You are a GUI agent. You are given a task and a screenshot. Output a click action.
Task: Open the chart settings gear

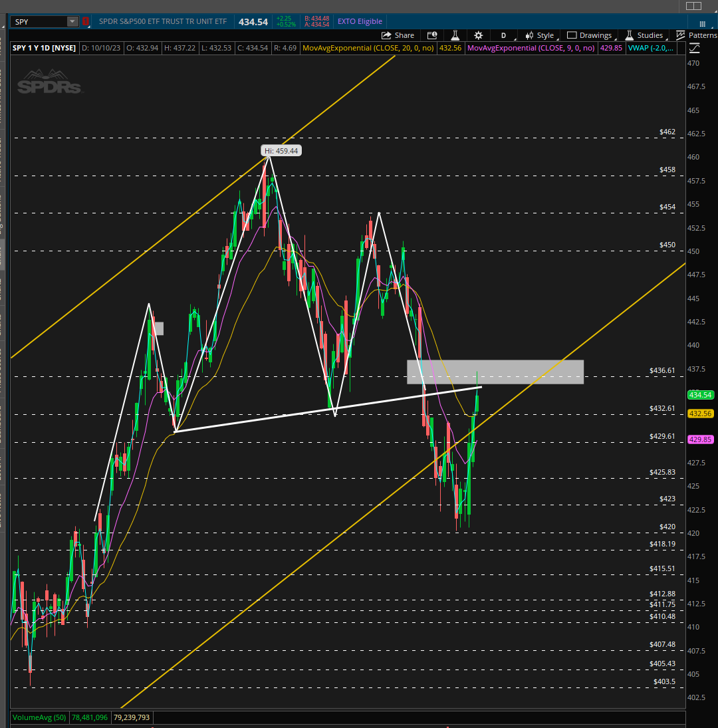click(x=479, y=35)
